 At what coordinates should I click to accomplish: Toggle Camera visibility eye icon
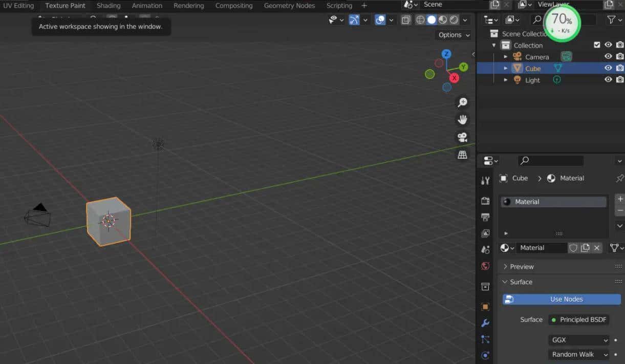pos(608,57)
